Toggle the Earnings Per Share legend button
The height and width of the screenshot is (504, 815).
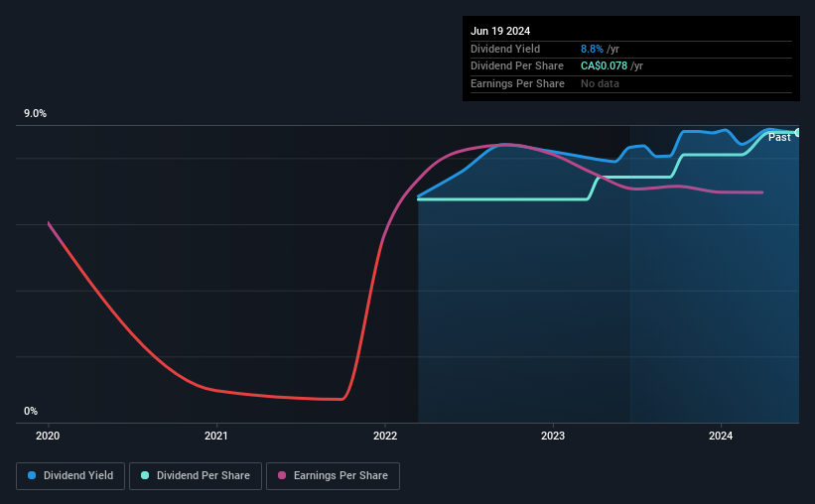click(x=333, y=476)
